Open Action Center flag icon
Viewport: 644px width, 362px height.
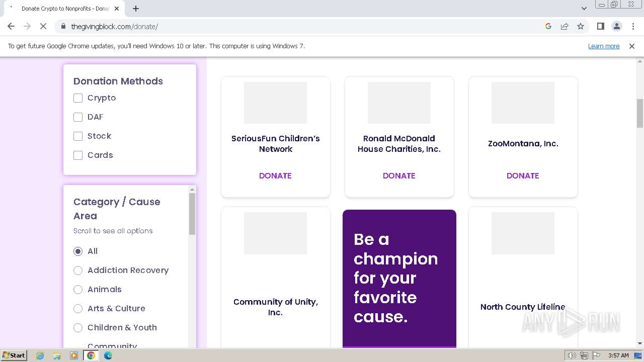(x=596, y=355)
